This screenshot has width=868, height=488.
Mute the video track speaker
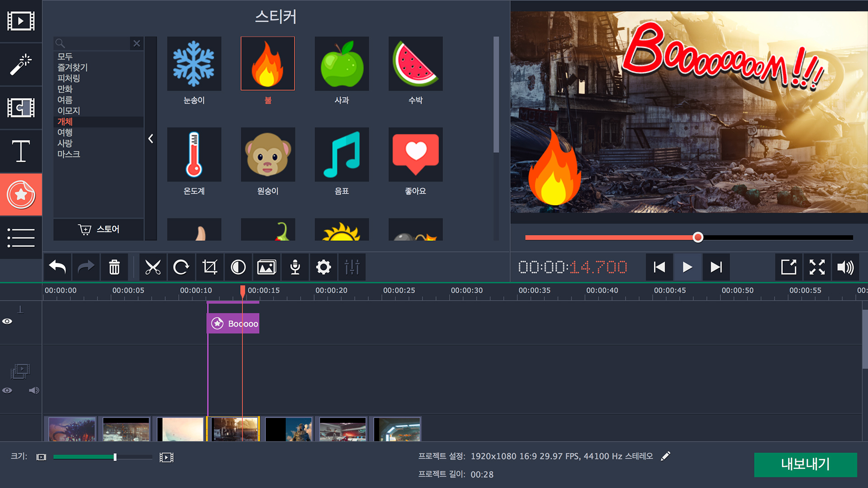pos(34,390)
